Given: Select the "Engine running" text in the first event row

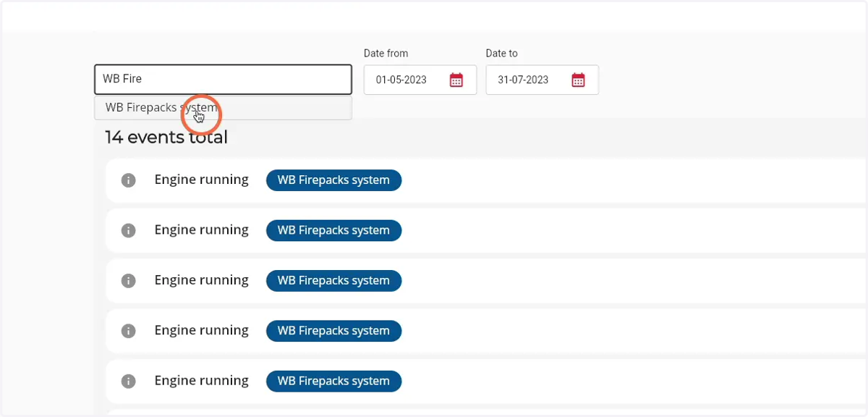Looking at the screenshot, I should click(x=201, y=180).
